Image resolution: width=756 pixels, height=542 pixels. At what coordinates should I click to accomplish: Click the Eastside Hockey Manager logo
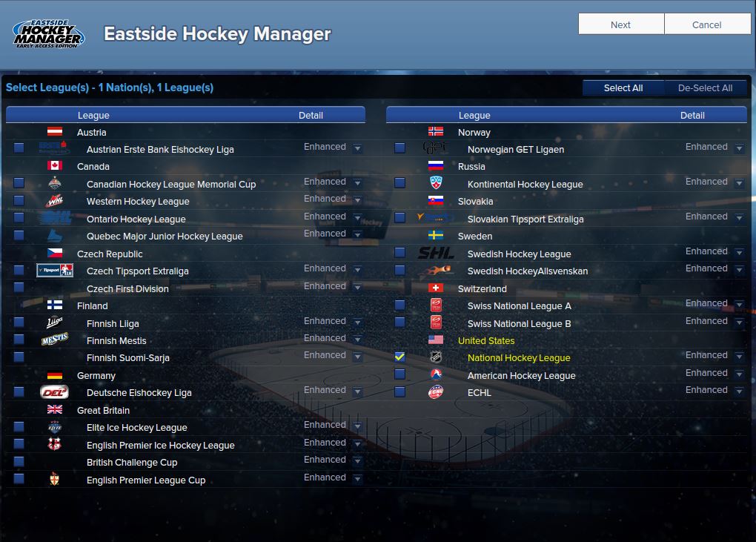click(48, 34)
